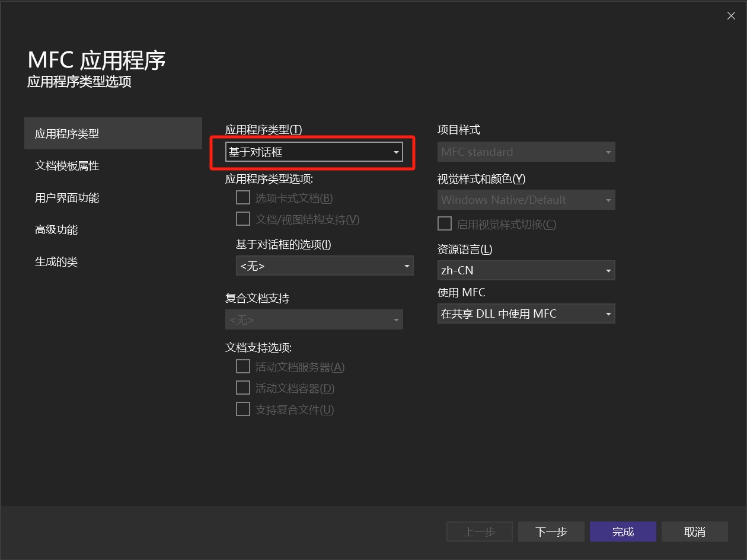Open the 资源语言 zh-CN dropdown
The height and width of the screenshot is (560, 747).
coord(526,270)
